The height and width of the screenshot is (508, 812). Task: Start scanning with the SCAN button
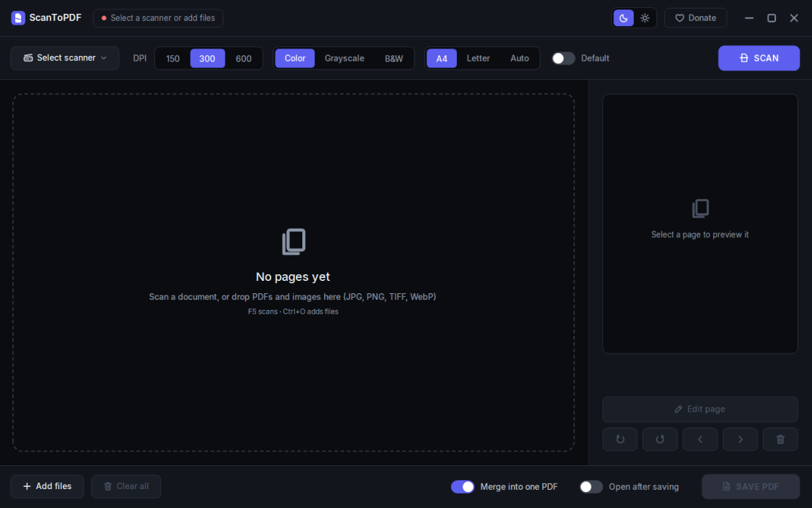tap(758, 58)
